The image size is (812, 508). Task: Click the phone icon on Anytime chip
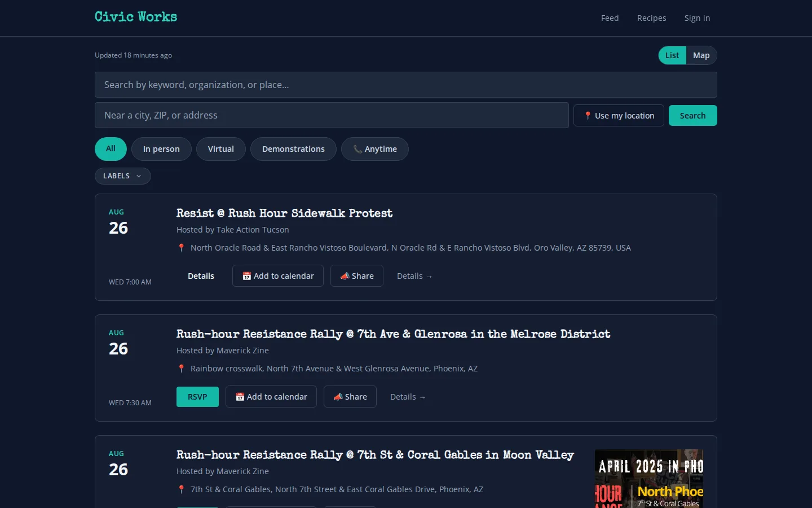pos(358,149)
